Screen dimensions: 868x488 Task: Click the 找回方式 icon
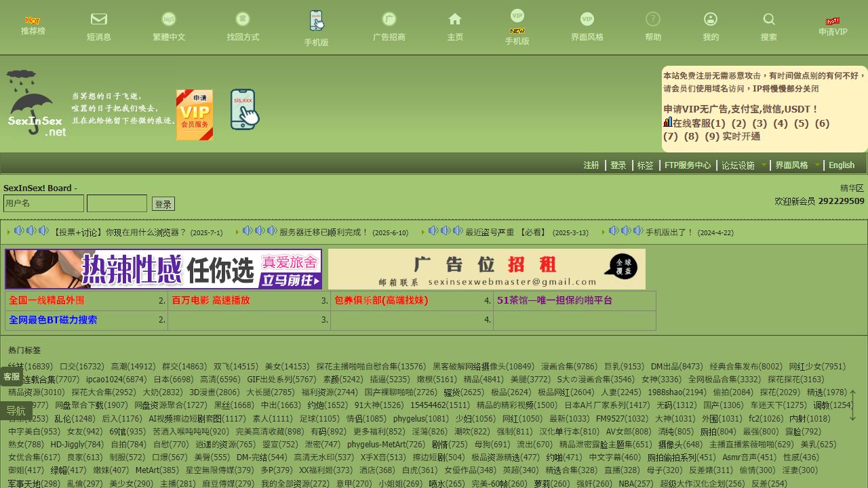tap(242, 20)
